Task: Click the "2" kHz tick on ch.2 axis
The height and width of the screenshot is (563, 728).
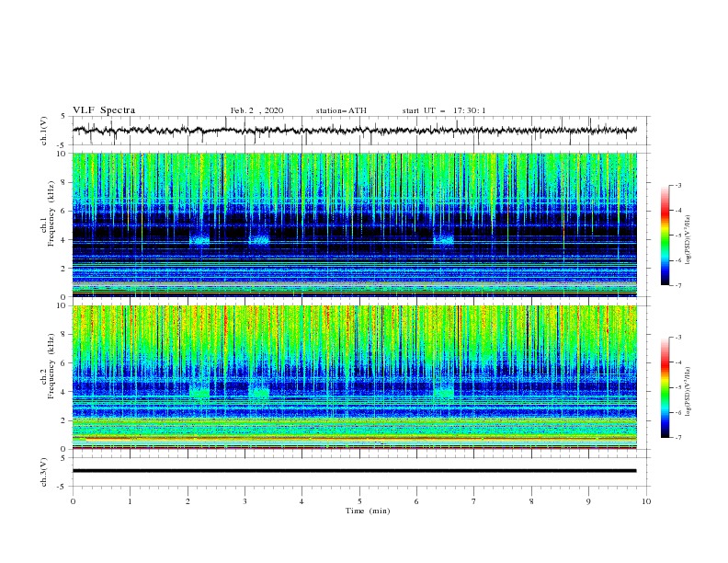Action: point(63,420)
